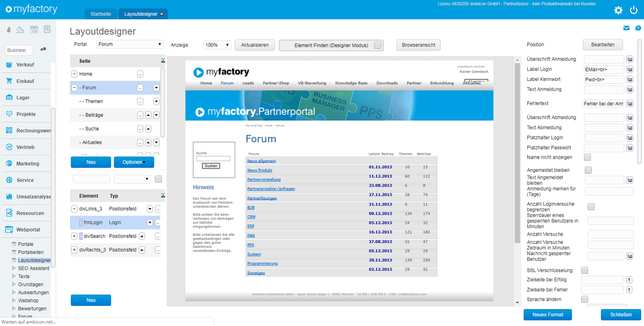This screenshot has width=644, height=326.
Task: Toggle Sprache ändern checkbox
Action: click(585, 299)
